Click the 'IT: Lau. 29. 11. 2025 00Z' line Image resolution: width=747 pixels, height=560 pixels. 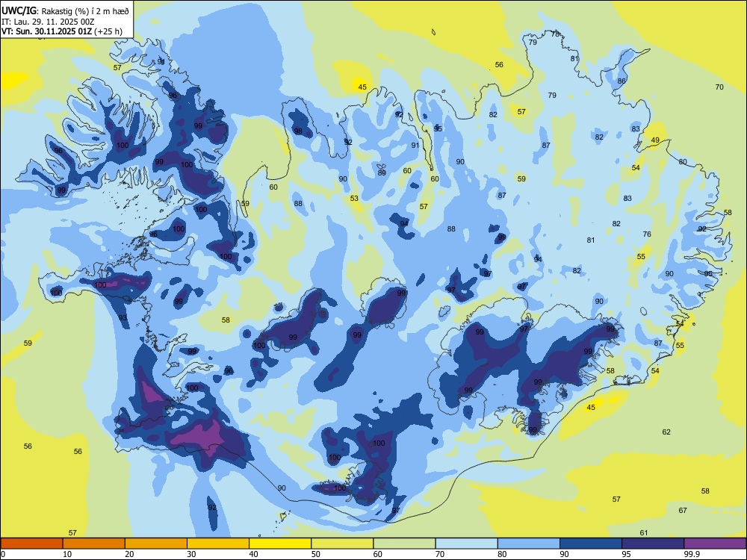(x=48, y=22)
